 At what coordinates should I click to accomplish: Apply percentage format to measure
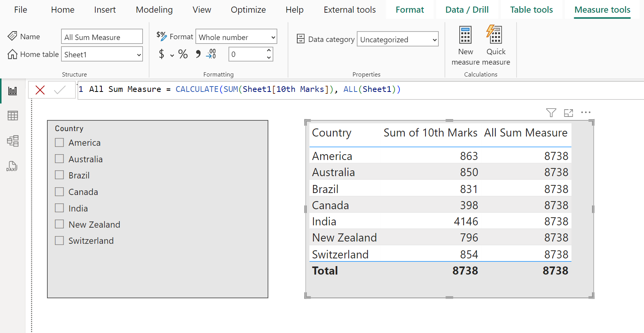(x=183, y=54)
